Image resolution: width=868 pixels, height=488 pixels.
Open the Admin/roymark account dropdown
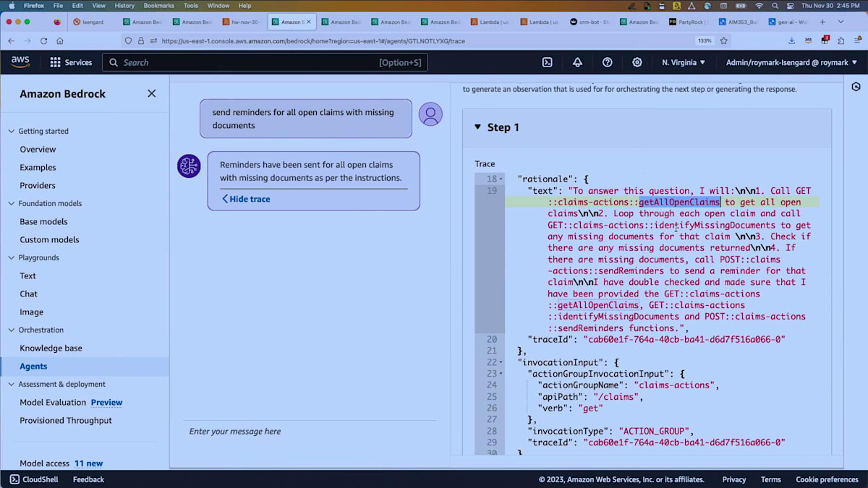(791, 62)
